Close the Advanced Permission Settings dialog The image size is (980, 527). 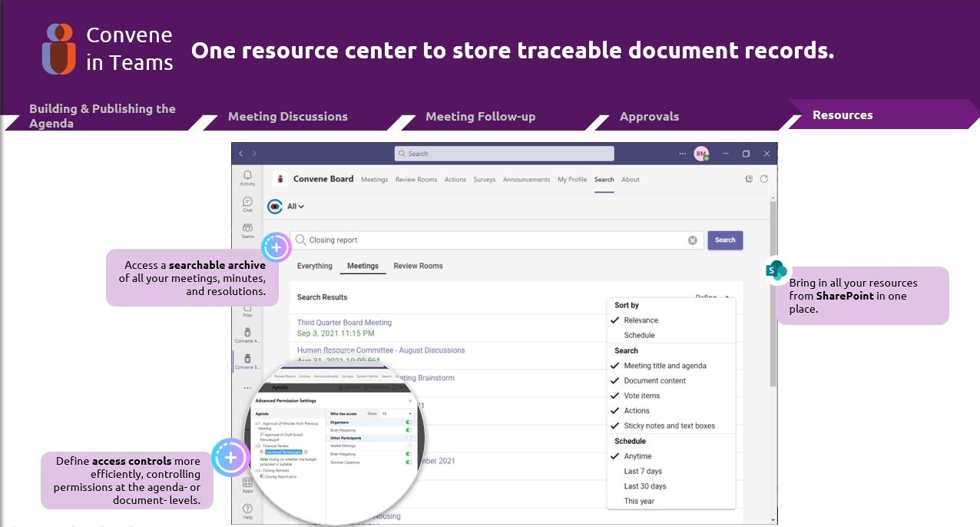[x=409, y=401]
